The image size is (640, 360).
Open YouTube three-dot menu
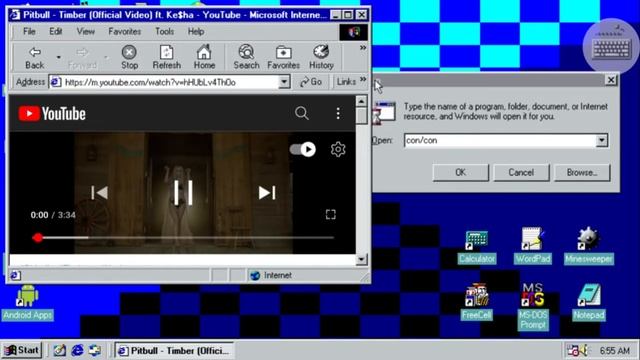coord(338,113)
